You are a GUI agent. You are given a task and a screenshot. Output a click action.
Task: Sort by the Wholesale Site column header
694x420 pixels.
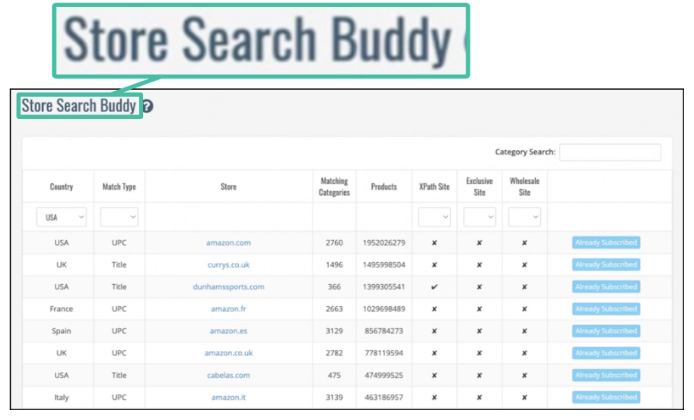click(524, 187)
